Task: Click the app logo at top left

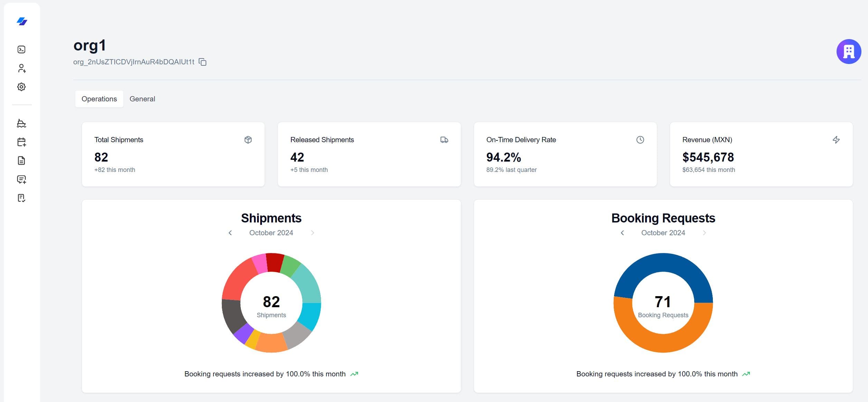Action: 21,22
